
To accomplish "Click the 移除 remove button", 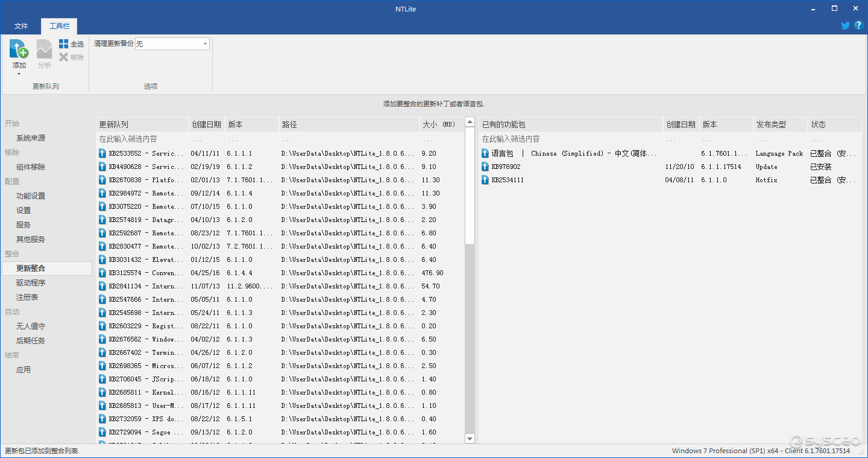I will [x=71, y=57].
